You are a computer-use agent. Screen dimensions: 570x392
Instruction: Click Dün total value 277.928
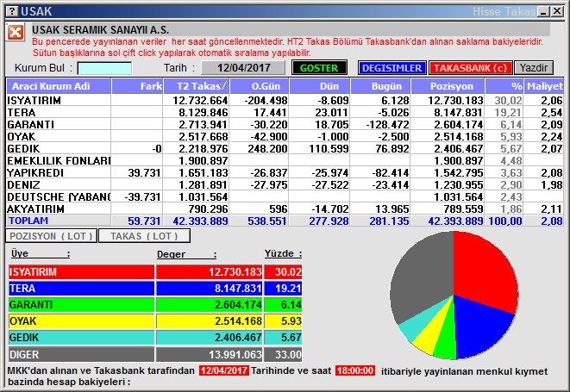click(329, 221)
